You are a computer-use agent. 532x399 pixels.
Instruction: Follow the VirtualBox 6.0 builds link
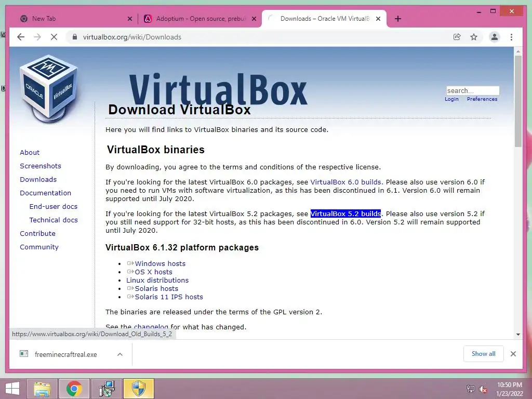[x=345, y=182]
